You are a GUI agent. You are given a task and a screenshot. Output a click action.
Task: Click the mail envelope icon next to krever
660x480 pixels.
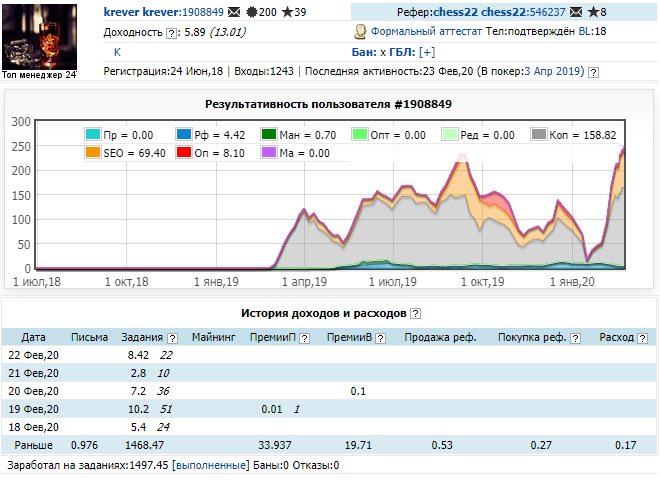[x=234, y=13]
